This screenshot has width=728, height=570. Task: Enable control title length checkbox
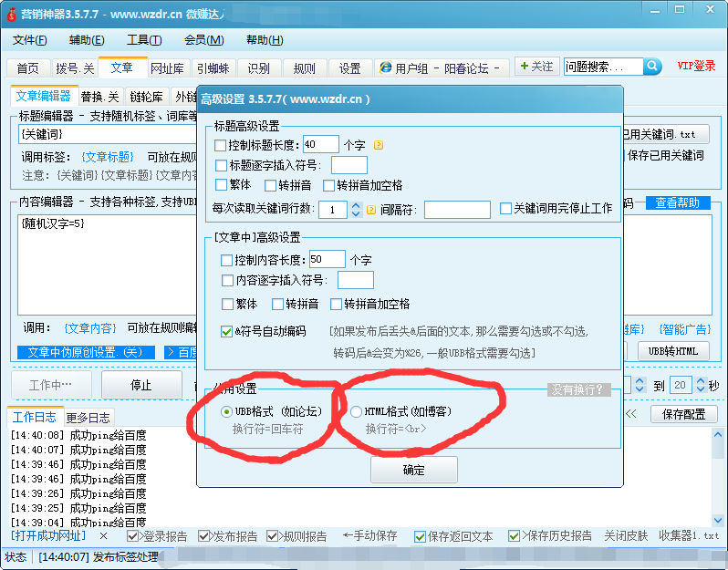point(220,145)
